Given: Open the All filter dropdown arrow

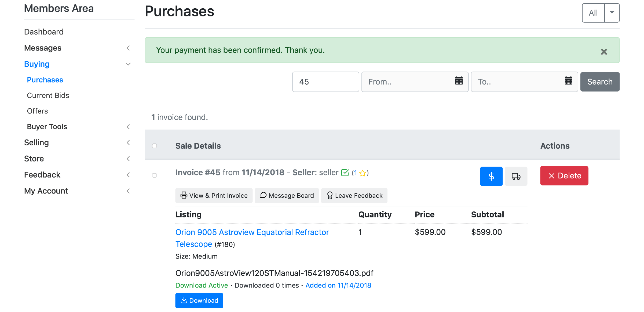Looking at the screenshot, I should click(612, 13).
